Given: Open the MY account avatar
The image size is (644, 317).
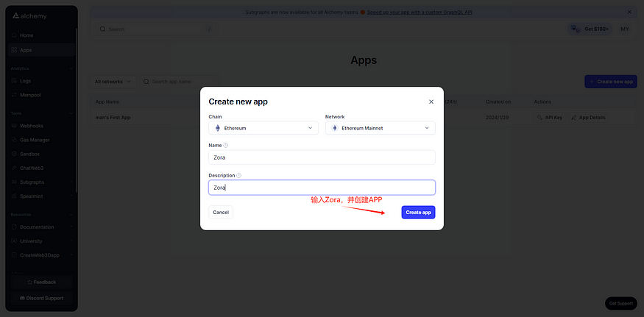Looking at the screenshot, I should click(625, 29).
